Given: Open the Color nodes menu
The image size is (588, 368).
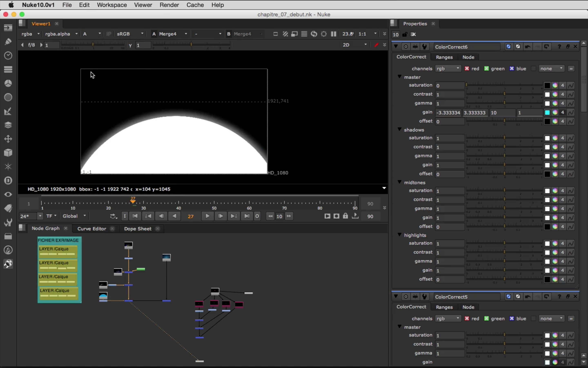Looking at the screenshot, I should pyautogui.click(x=8, y=83).
